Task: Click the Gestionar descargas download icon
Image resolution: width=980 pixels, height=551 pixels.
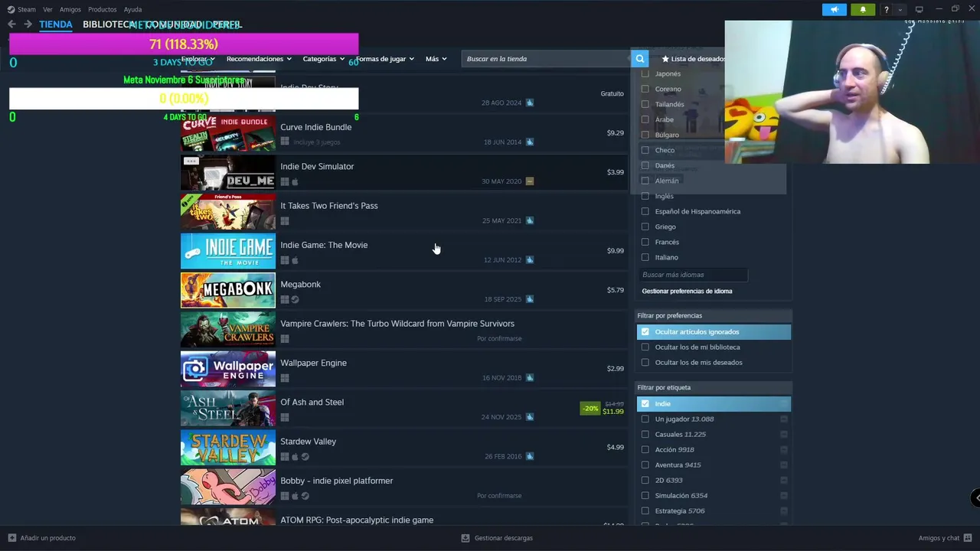Action: 465,538
